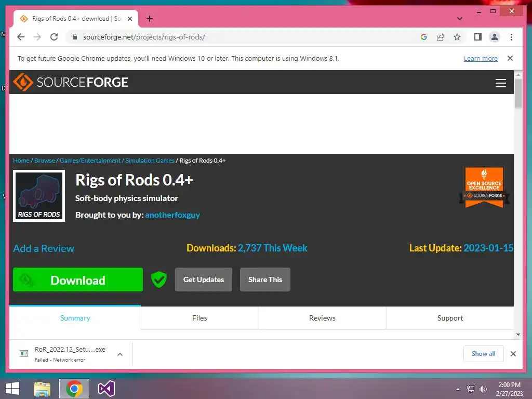Click Learn more link in update notice
Image resolution: width=532 pixels, height=399 pixels.
point(481,58)
